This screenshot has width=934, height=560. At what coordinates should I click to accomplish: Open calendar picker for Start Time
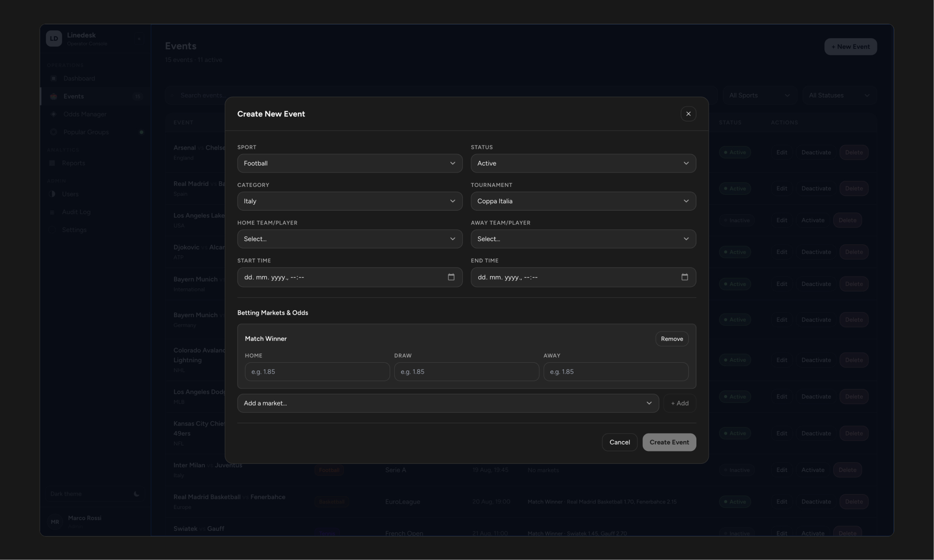(x=451, y=277)
